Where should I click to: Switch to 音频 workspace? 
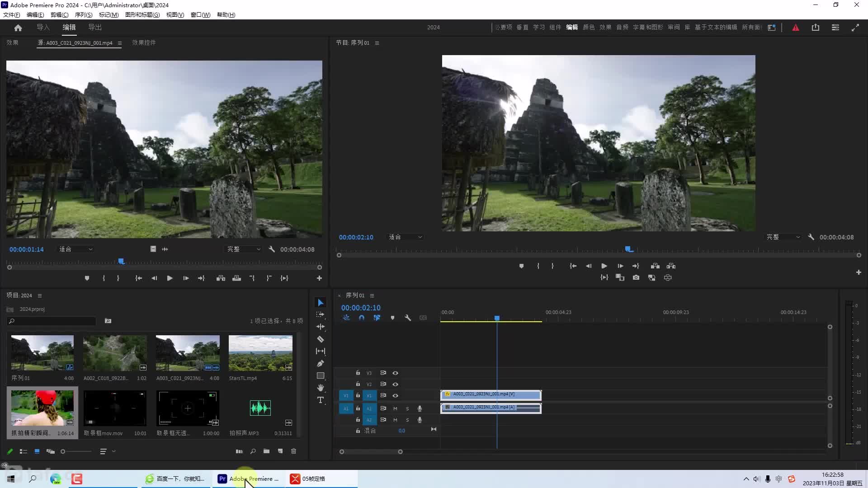click(x=622, y=28)
